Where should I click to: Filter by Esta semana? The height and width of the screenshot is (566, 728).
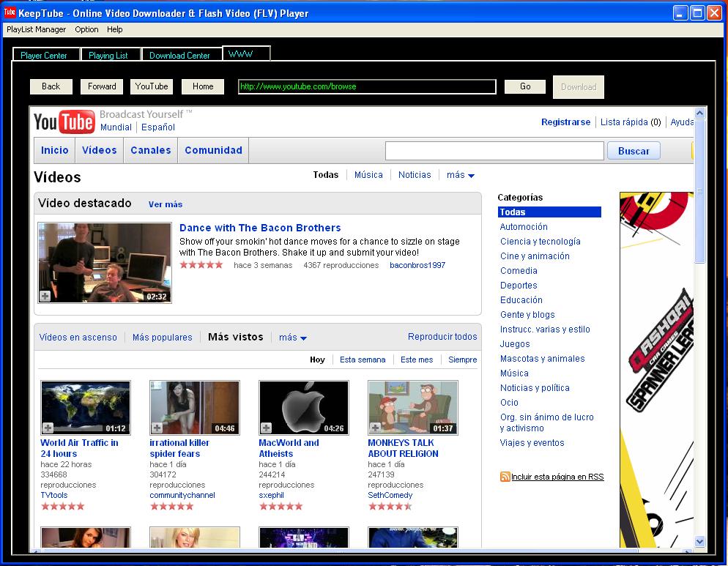[x=363, y=360]
